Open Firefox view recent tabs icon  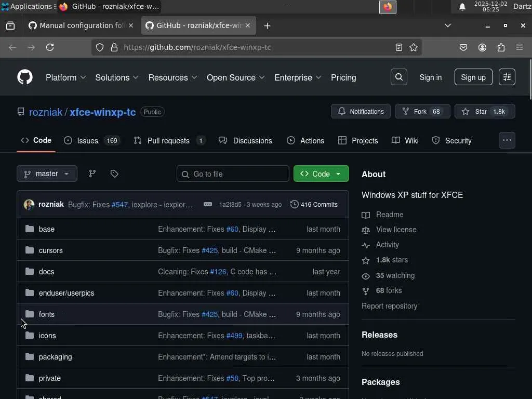pyautogui.click(x=10, y=26)
